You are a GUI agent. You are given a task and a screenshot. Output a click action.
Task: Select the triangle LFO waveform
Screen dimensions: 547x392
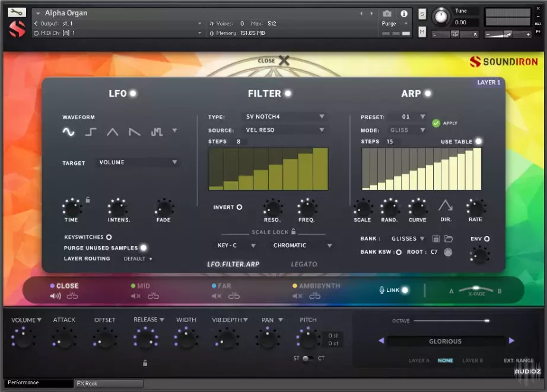112,132
